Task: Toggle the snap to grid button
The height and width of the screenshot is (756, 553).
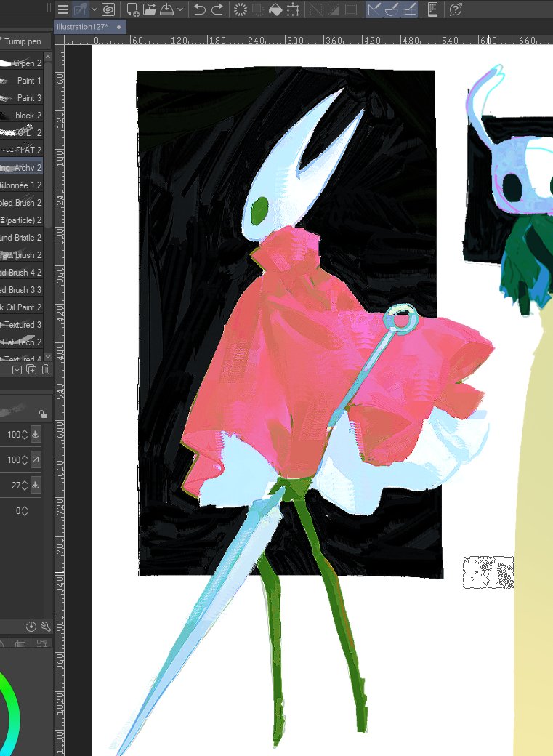Action: click(410, 9)
